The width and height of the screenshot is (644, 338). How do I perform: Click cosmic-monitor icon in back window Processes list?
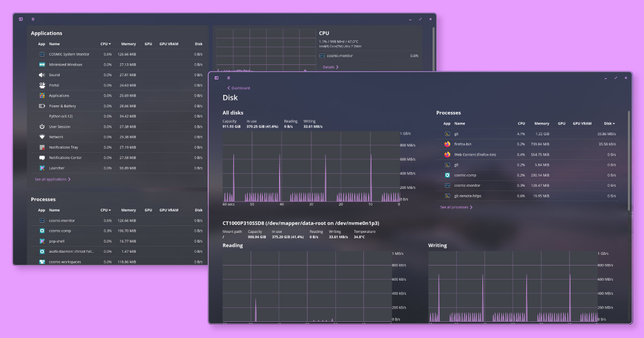click(x=42, y=221)
